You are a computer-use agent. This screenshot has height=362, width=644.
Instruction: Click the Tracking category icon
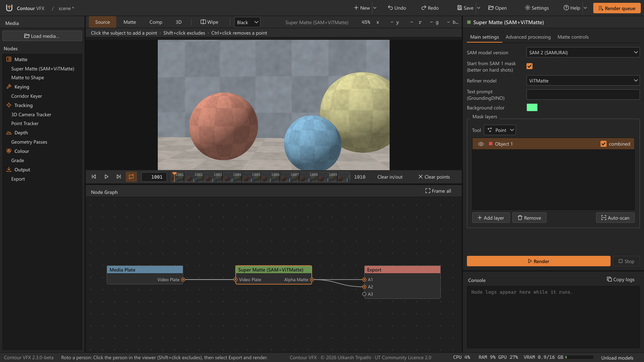tap(9, 105)
